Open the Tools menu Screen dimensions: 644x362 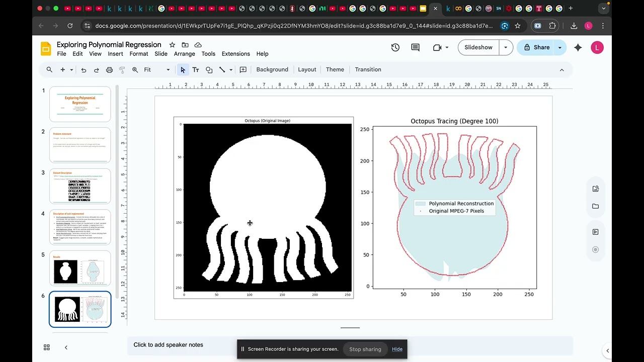click(208, 54)
